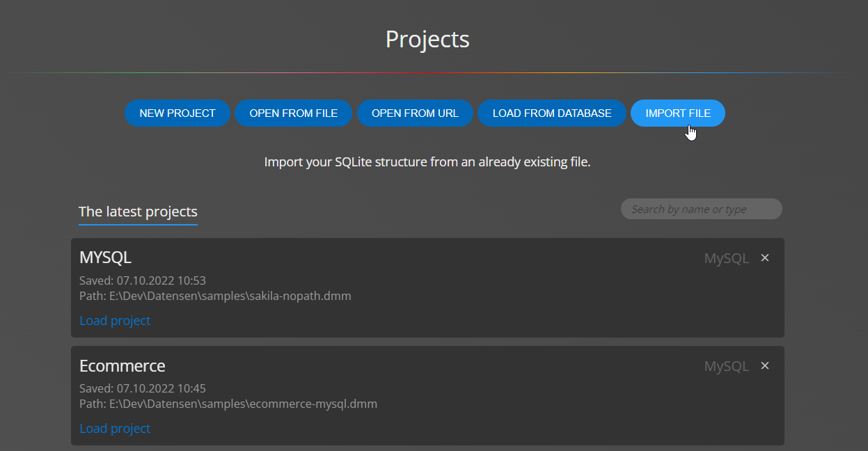The height and width of the screenshot is (451, 868).
Task: Open a project with OPEN FROM FILE
Action: pos(293,113)
